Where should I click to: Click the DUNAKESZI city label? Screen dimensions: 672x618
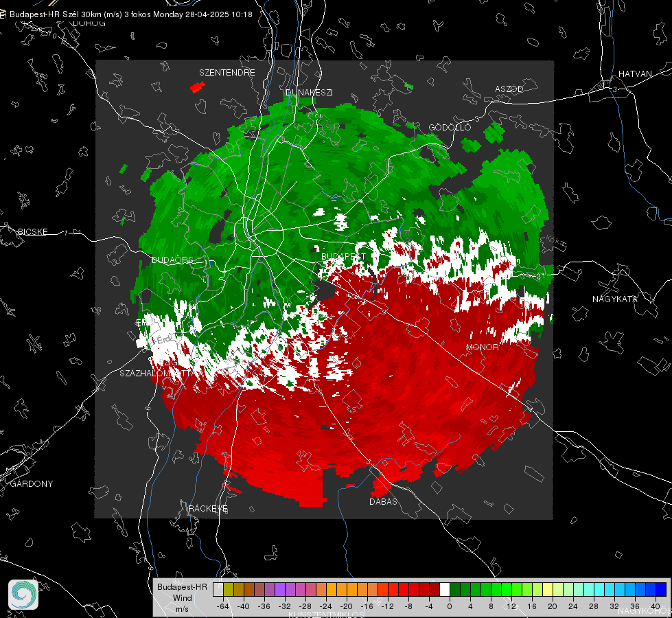click(309, 92)
